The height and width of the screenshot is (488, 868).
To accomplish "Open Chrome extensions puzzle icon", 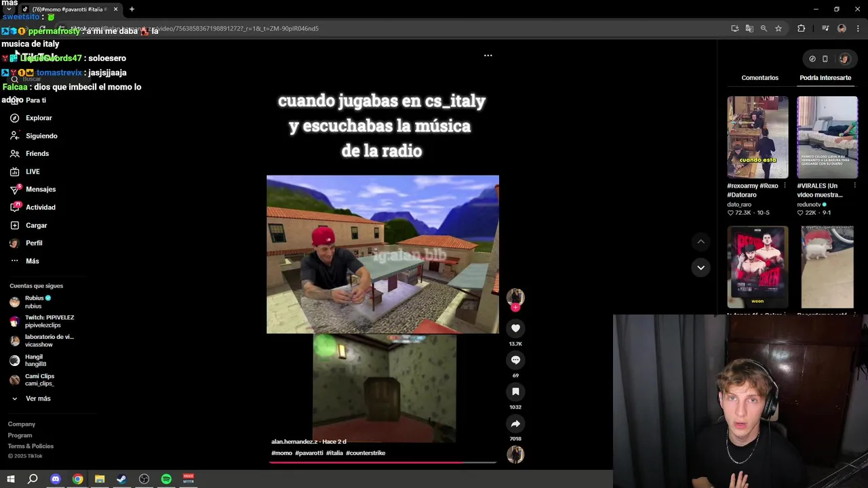I will pyautogui.click(x=801, y=28).
